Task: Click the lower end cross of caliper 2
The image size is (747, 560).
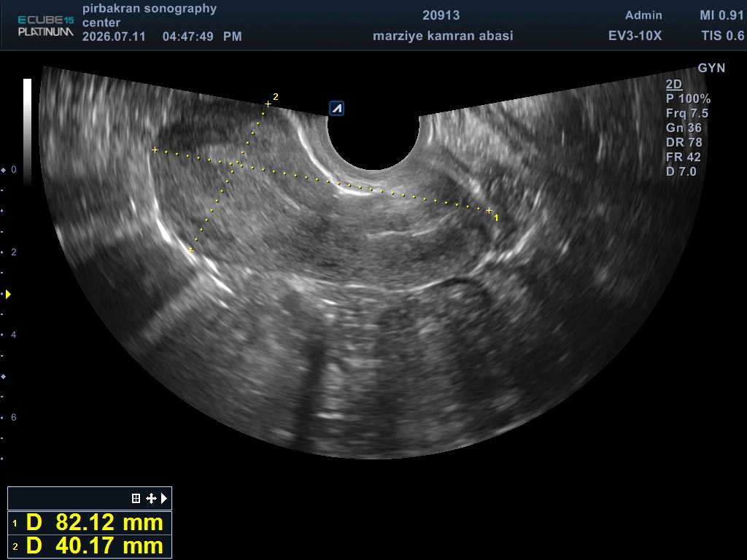Action: pos(191,249)
